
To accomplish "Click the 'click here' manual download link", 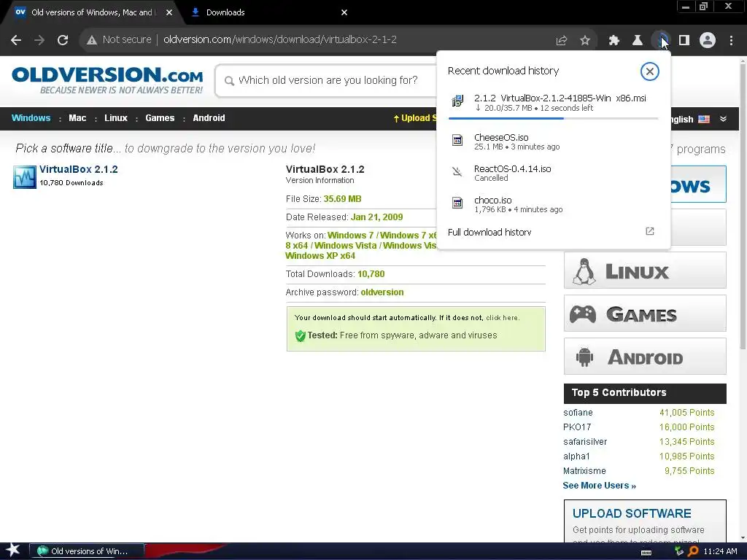I will [x=502, y=318].
